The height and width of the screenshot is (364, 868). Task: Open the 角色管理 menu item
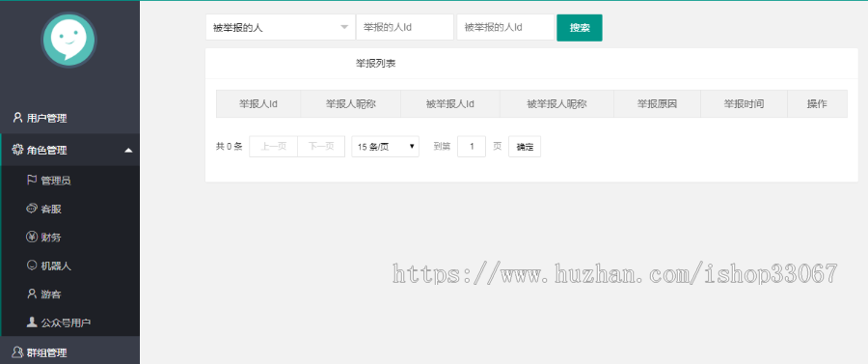pyautogui.click(x=69, y=150)
